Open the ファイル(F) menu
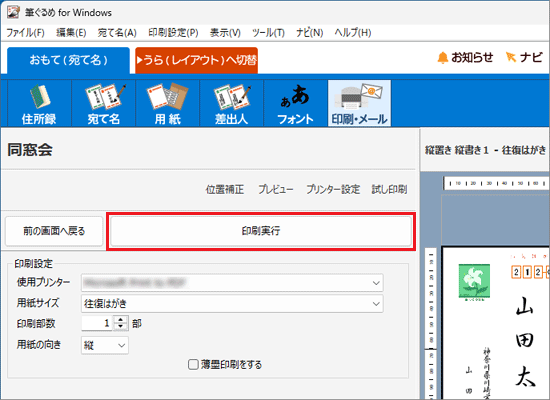Image resolution: width=550 pixels, height=400 pixels. click(25, 33)
